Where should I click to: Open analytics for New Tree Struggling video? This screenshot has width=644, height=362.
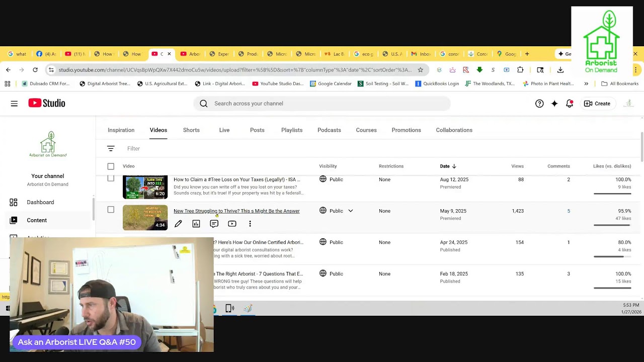[196, 224]
